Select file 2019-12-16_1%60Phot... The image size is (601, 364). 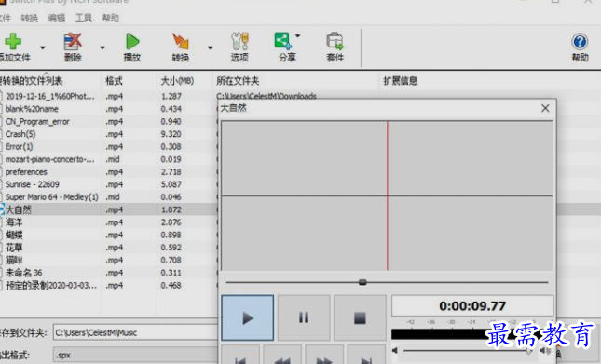49,96
